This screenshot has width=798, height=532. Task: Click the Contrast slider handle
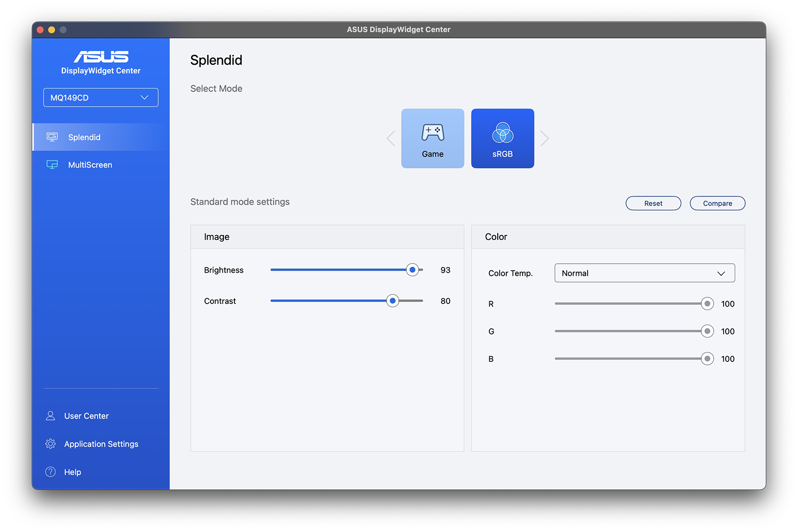[x=393, y=301]
